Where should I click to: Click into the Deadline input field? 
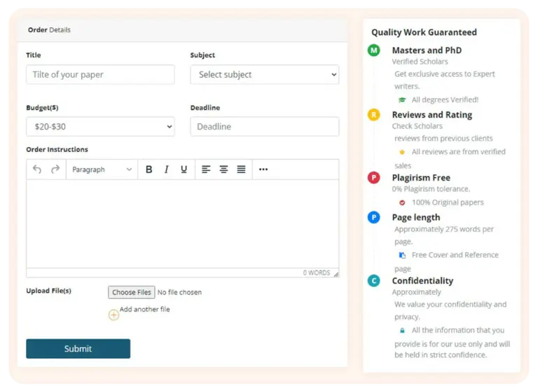click(x=264, y=127)
